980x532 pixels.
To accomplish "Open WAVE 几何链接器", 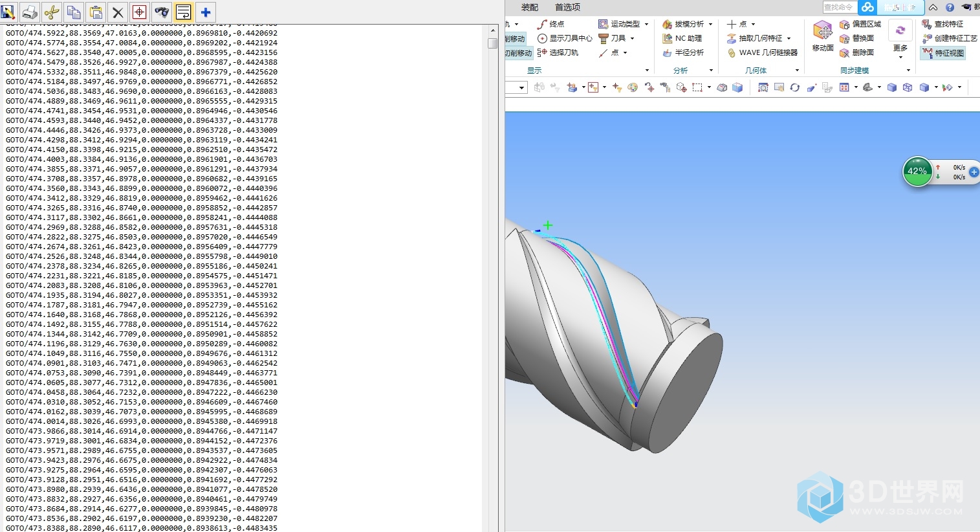I will point(762,52).
